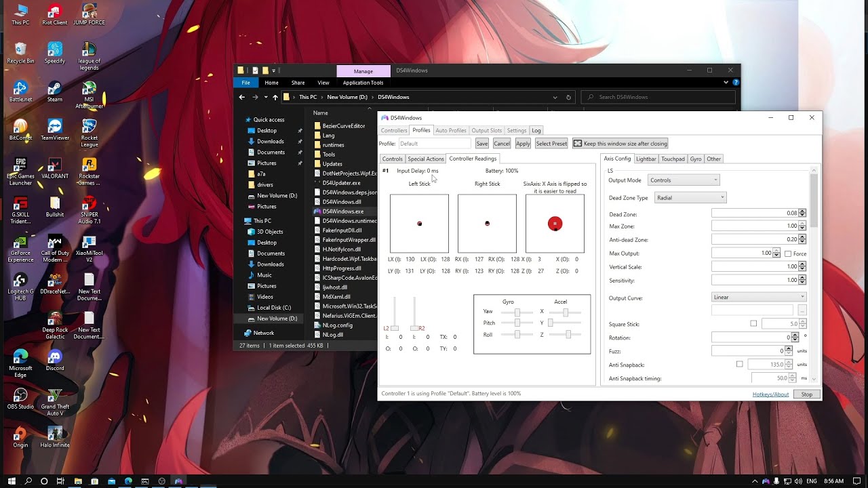Image resolution: width=868 pixels, height=488 pixels.
Task: Open the Output Curve Linear dropdown
Action: coord(758,297)
